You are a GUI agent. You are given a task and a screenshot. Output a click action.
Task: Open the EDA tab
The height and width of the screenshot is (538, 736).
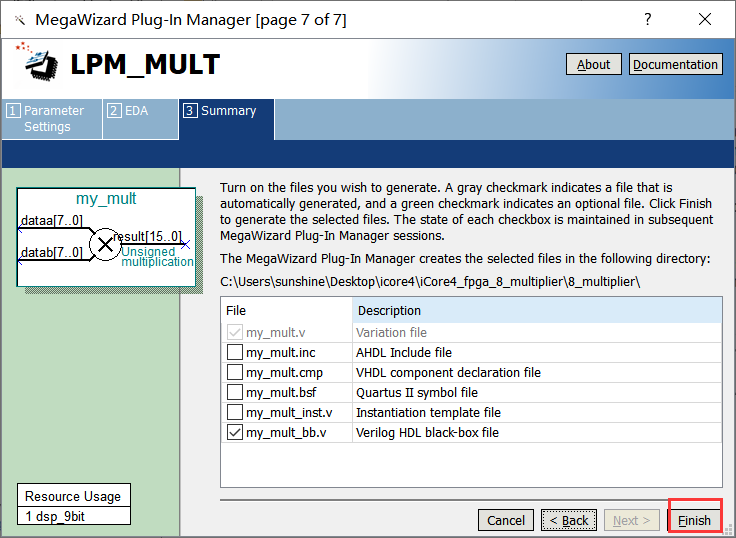140,111
